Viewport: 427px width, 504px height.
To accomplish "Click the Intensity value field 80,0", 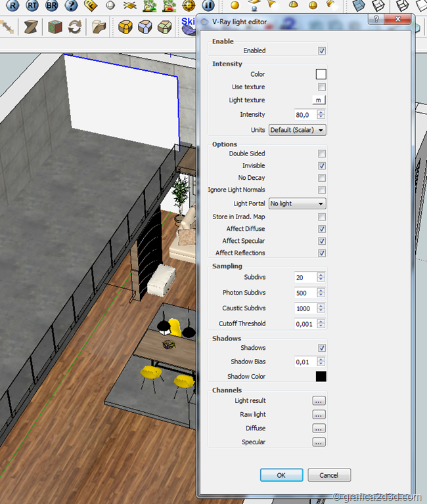I will click(x=305, y=115).
